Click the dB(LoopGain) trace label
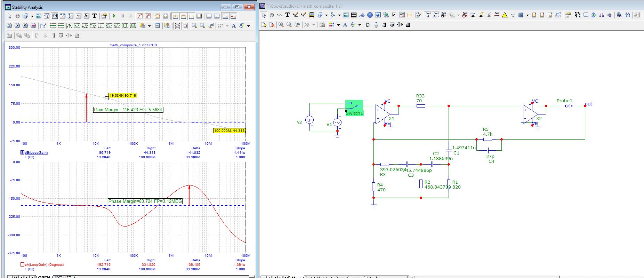644x278 pixels. point(36,152)
